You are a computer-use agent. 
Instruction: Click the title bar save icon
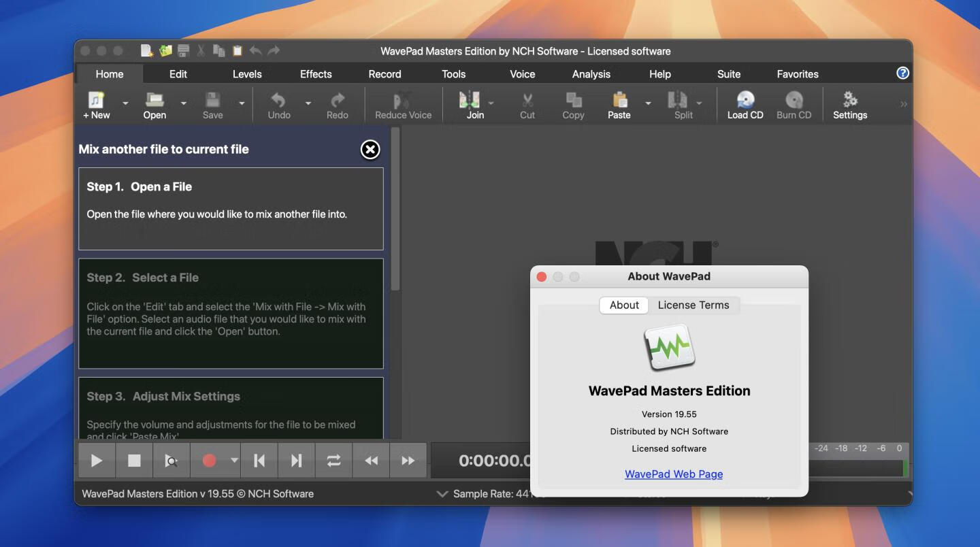(x=183, y=50)
